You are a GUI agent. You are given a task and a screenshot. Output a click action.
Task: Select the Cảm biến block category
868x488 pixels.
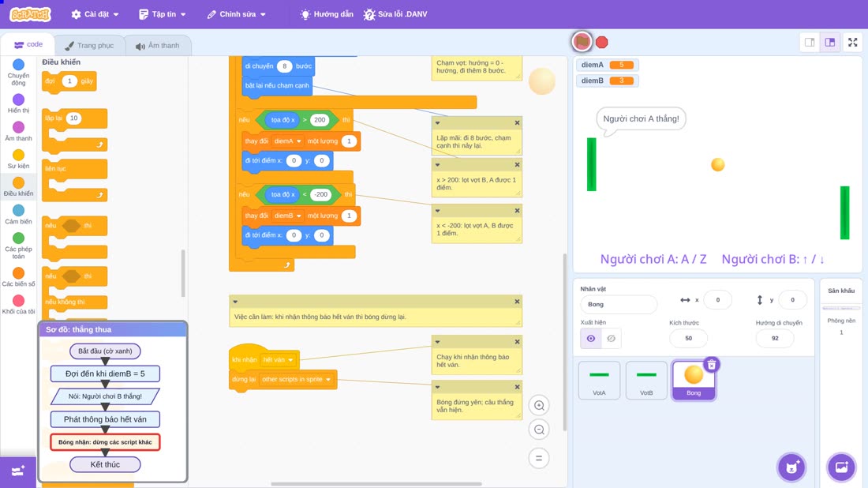click(18, 214)
